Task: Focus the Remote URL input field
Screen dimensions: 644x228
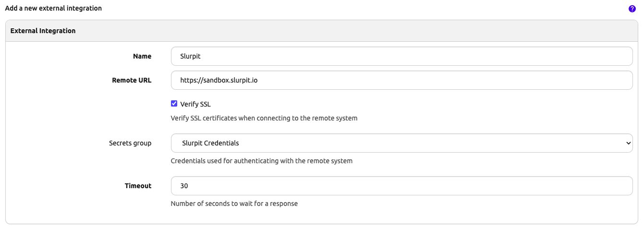Action: click(401, 80)
